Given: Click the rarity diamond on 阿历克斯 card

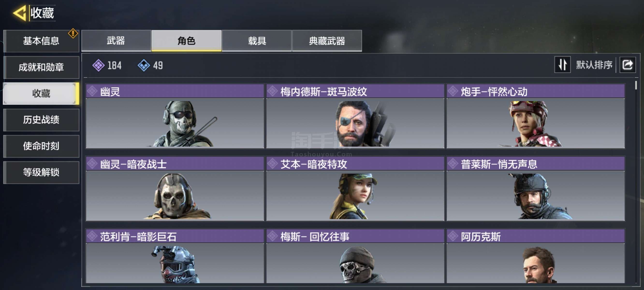Looking at the screenshot, I should (x=453, y=236).
